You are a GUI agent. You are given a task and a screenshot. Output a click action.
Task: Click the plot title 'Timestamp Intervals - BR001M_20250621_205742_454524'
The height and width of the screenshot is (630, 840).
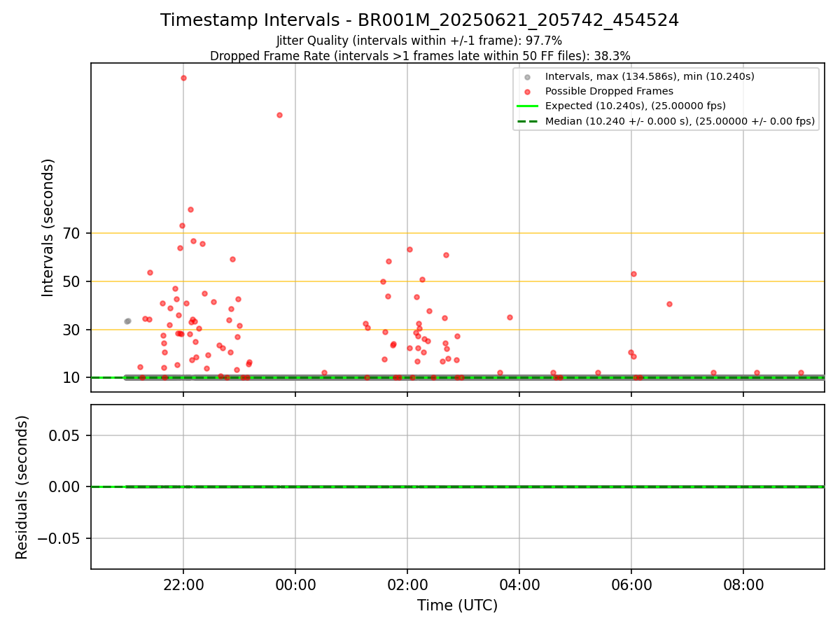(419, 20)
